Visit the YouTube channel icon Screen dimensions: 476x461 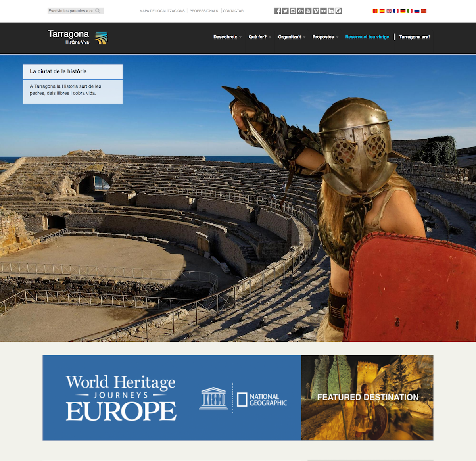point(308,11)
